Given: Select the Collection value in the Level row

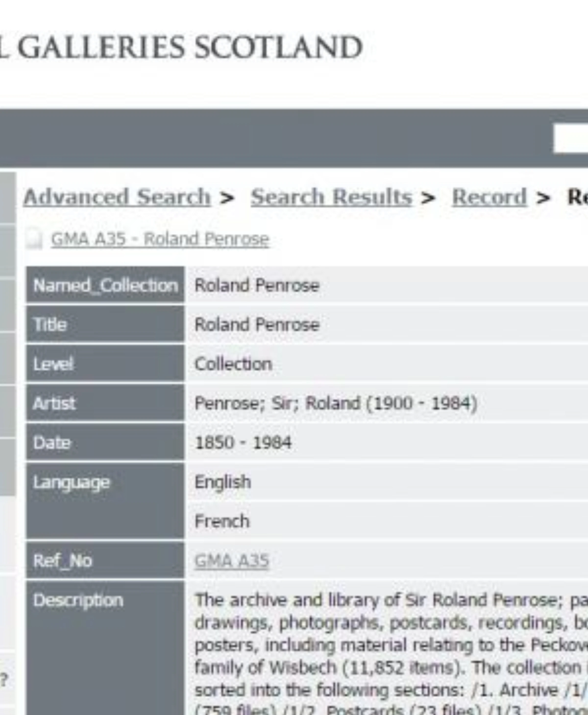Looking at the screenshot, I should 233,364.
